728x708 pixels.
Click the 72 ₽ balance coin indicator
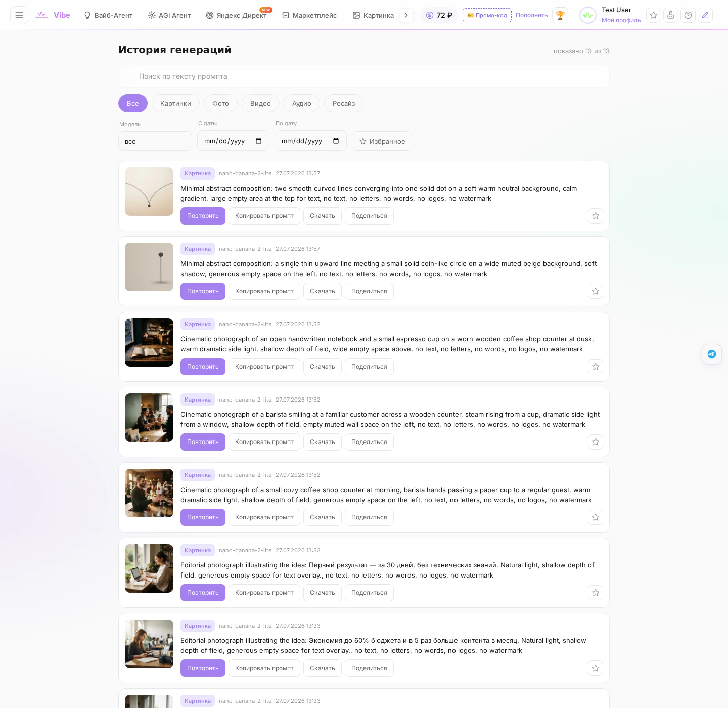pyautogui.click(x=439, y=15)
